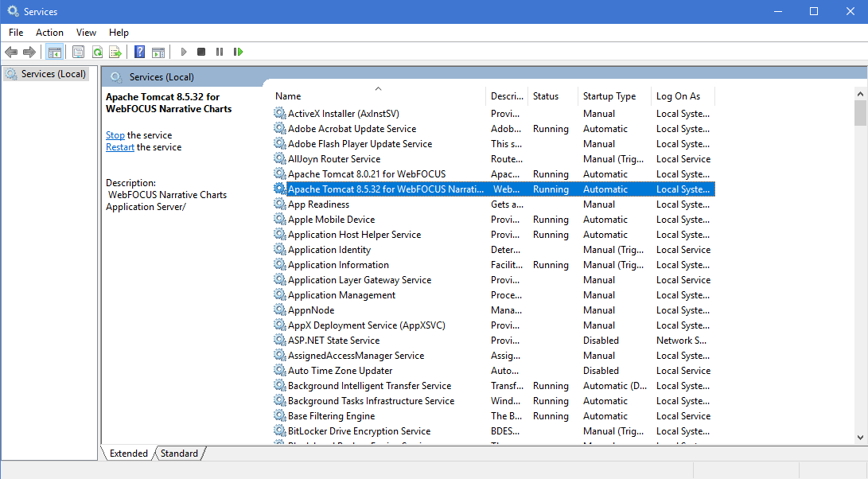Click the gear icon beside Base Filtering Engine
868x479 pixels.
[x=279, y=416]
